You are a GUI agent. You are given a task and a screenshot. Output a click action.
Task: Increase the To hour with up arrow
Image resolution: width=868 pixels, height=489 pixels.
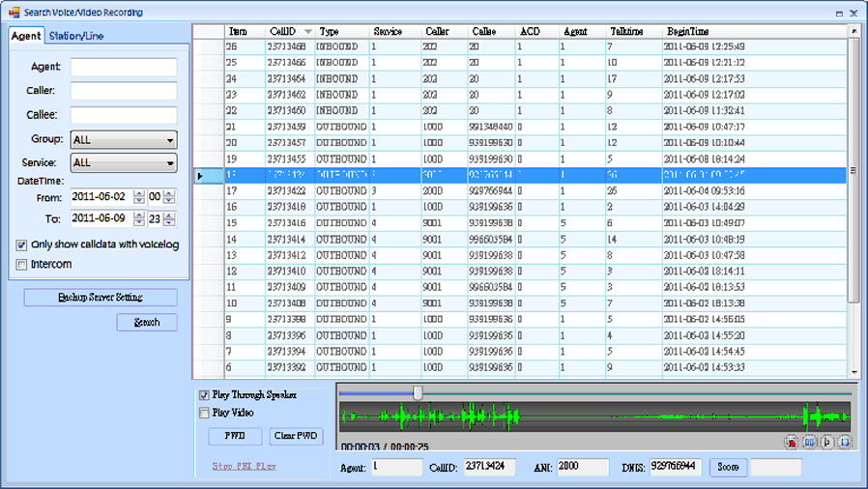point(169,216)
